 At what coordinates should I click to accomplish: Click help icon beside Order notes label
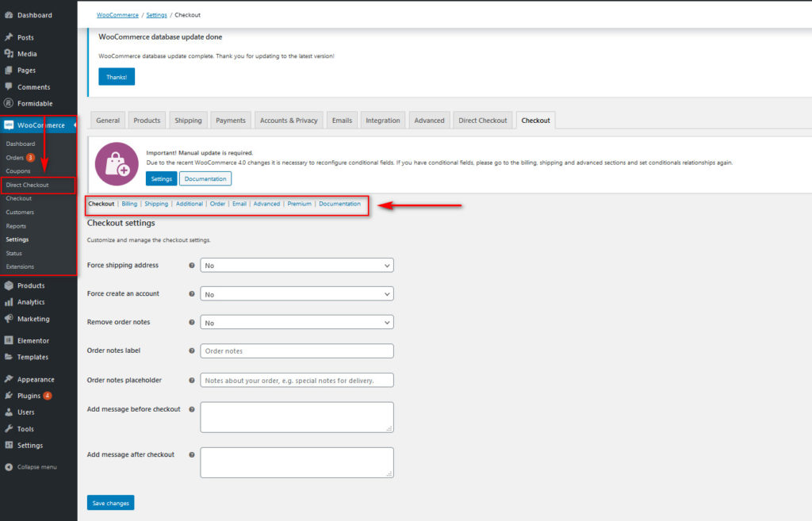point(192,351)
